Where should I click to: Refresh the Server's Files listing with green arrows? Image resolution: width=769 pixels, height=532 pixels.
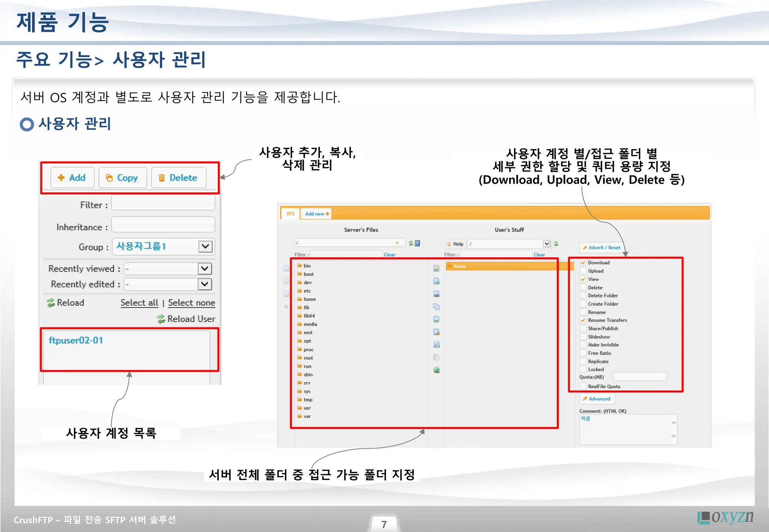point(411,243)
